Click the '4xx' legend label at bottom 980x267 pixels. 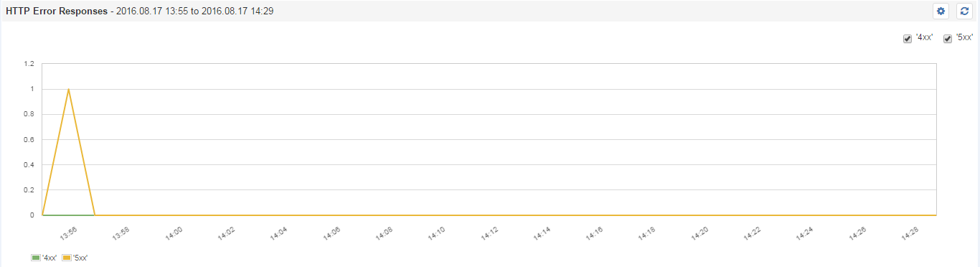[x=50, y=258]
